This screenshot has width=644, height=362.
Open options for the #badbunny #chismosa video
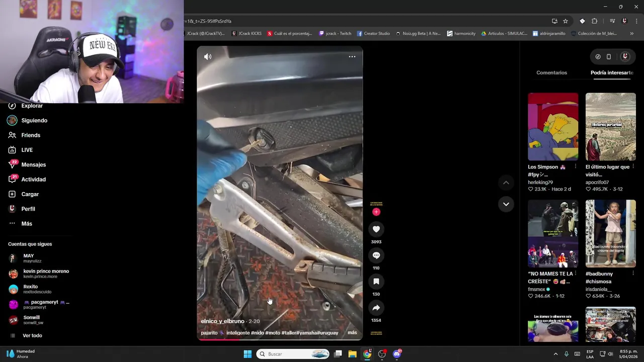pos(633,274)
